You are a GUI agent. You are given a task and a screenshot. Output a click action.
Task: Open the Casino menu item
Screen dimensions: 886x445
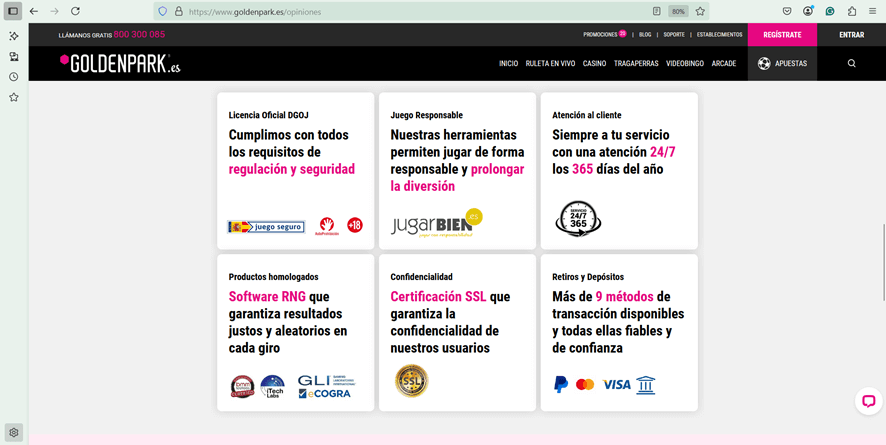pos(594,64)
